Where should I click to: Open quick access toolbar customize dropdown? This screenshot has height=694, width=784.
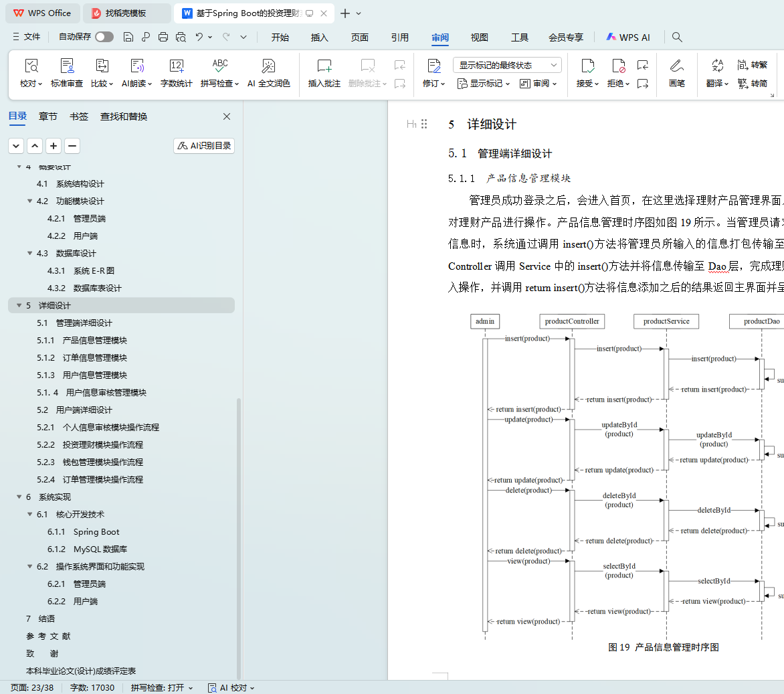tap(243, 37)
